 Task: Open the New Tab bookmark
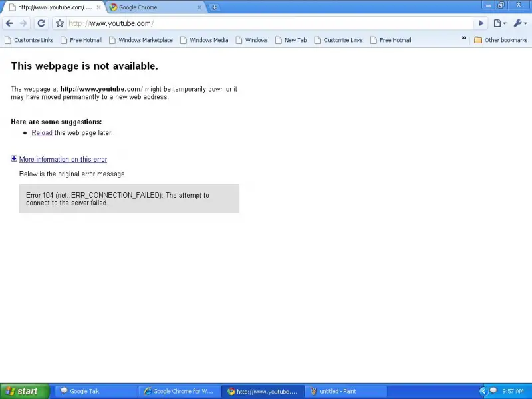291,40
